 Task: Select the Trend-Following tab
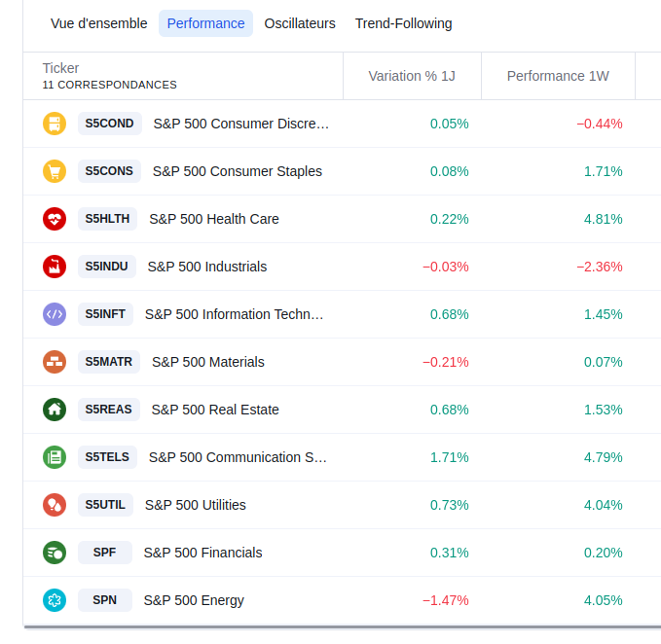tap(403, 23)
